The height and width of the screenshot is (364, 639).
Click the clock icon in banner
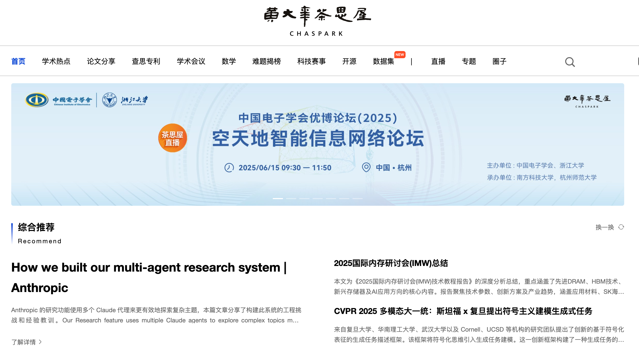(229, 168)
